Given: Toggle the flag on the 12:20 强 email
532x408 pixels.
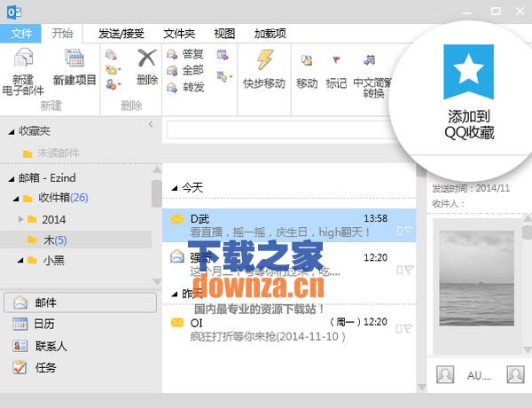Looking at the screenshot, I should 406,270.
